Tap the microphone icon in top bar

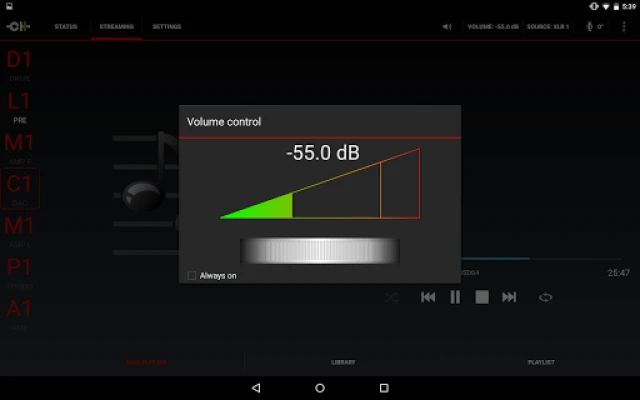coord(589,26)
